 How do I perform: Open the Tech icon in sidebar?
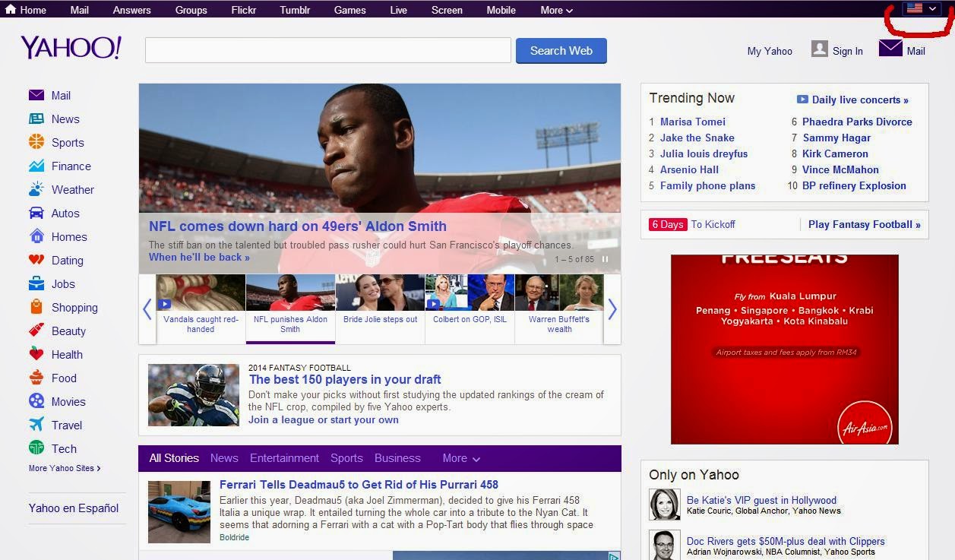[36, 448]
